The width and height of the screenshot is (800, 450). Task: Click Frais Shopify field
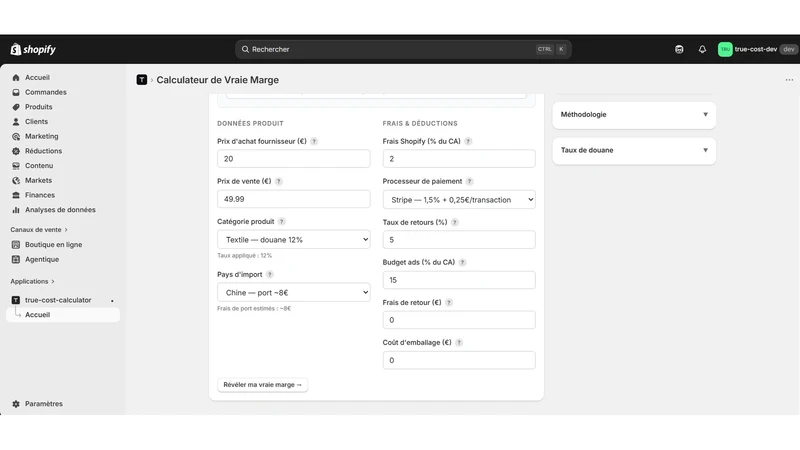pyautogui.click(x=459, y=159)
